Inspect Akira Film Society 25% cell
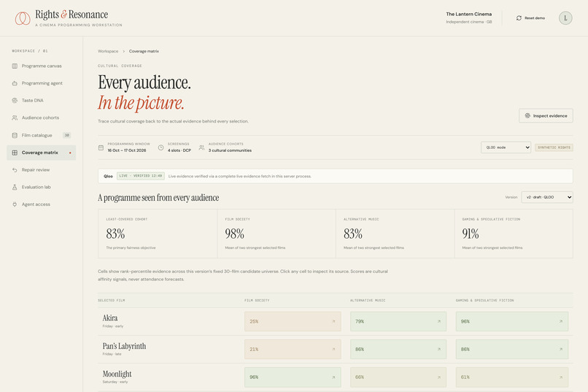The image size is (588, 392). [x=293, y=321]
